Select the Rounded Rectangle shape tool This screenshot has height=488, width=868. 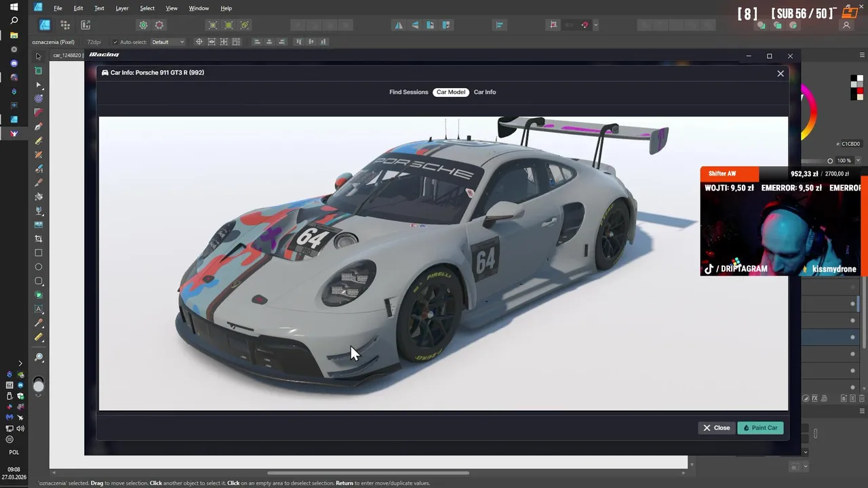[39, 281]
